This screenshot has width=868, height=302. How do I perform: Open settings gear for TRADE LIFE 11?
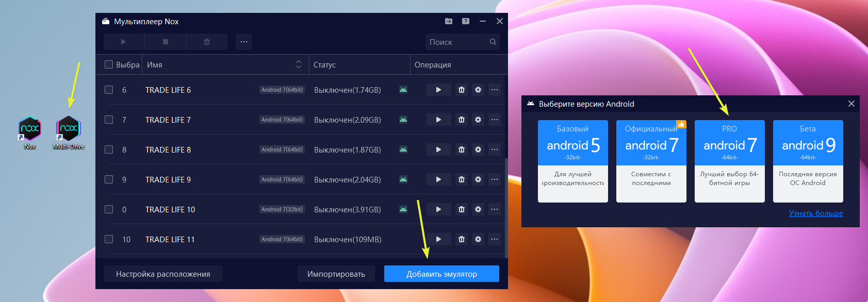point(478,239)
